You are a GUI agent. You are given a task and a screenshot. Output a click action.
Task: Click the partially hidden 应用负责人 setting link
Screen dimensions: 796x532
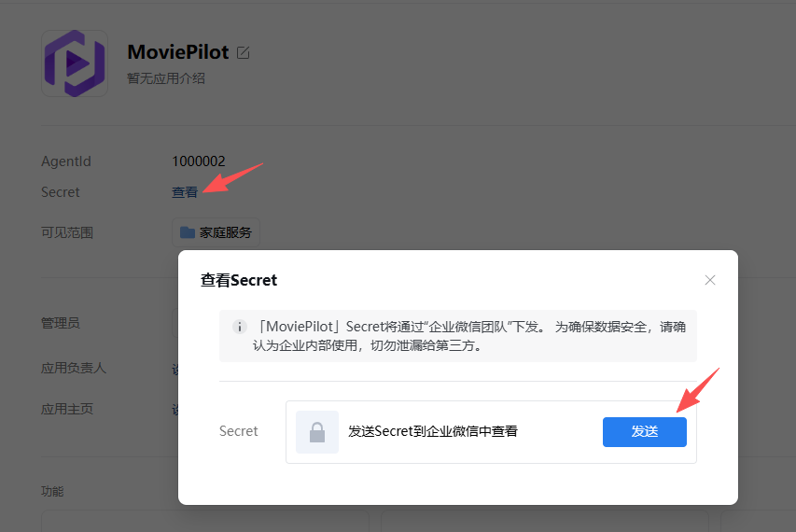[x=175, y=368]
